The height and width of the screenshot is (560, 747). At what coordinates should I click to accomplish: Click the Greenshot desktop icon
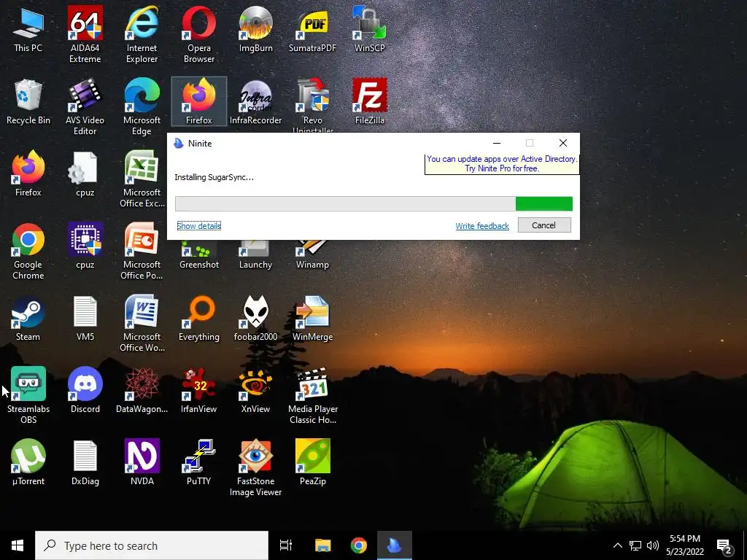click(198, 256)
